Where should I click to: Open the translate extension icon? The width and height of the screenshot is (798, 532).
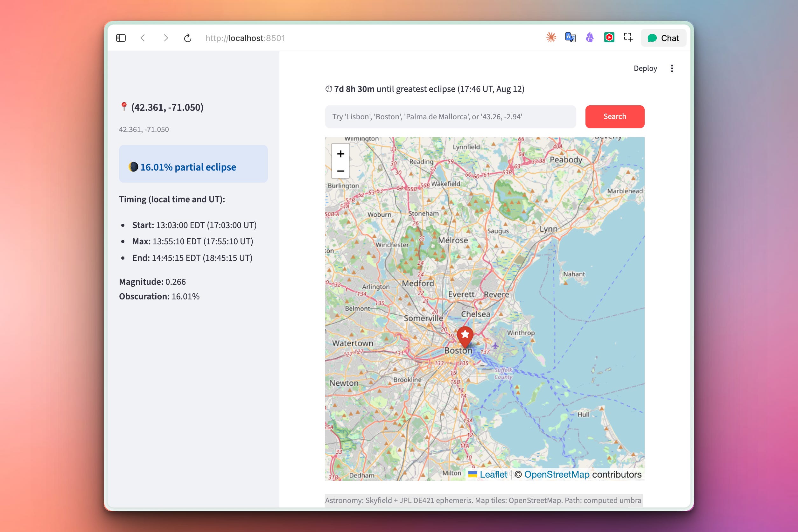point(570,37)
